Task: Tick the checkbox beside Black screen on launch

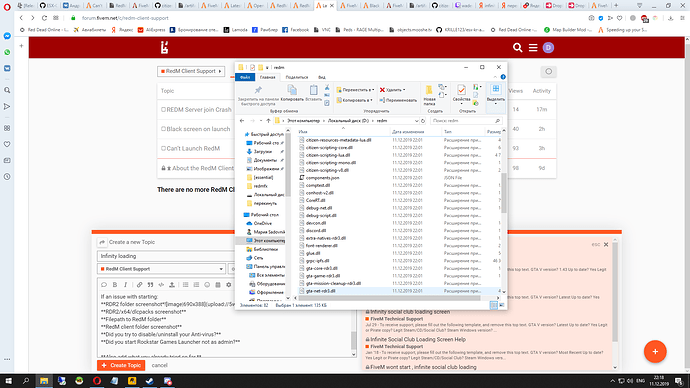Action: tap(163, 129)
